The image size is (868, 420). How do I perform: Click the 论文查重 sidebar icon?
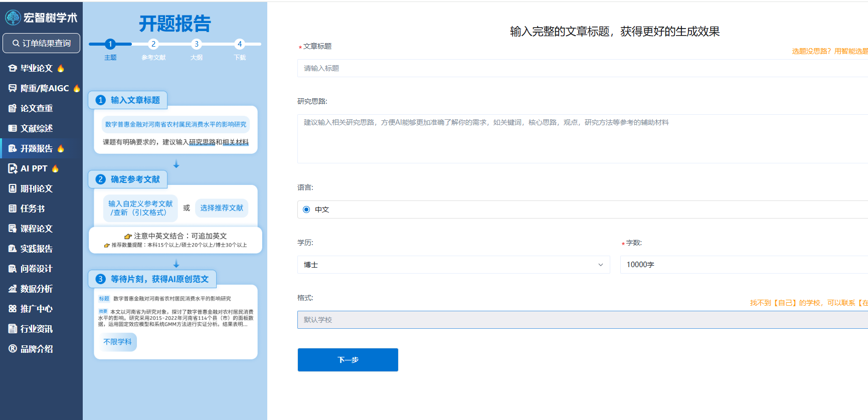[x=13, y=108]
